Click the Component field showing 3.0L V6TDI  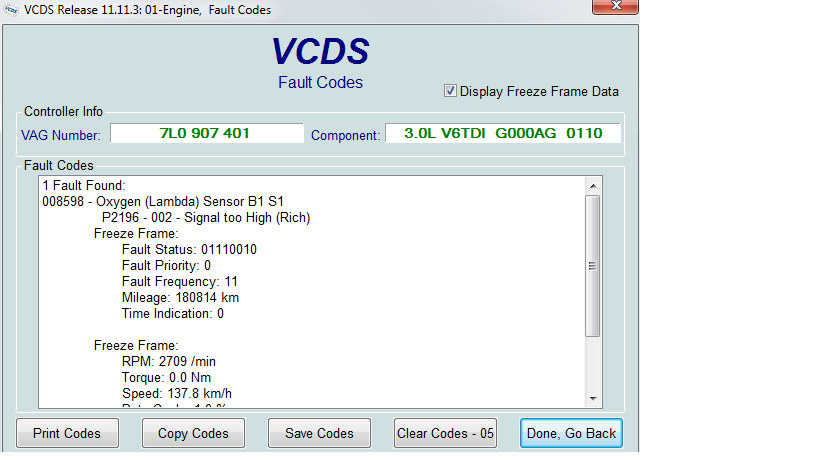coord(502,133)
